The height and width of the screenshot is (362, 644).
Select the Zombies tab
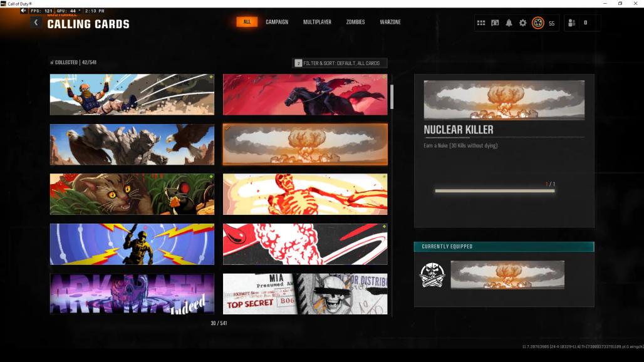click(355, 22)
